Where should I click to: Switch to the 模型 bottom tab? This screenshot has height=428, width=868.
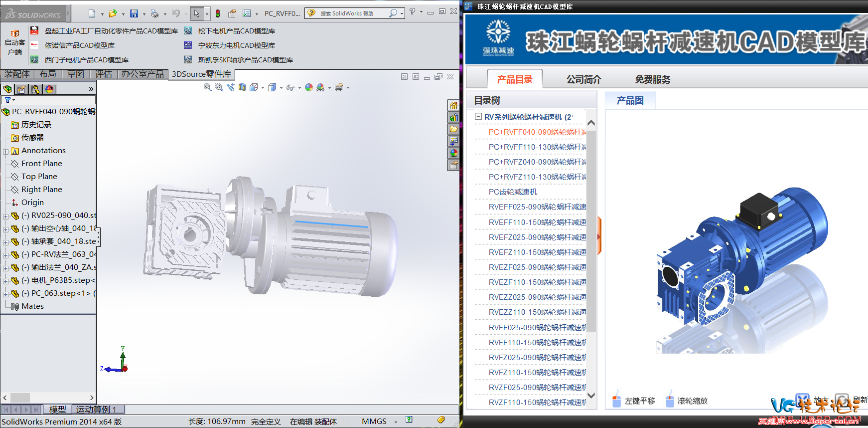tap(58, 410)
